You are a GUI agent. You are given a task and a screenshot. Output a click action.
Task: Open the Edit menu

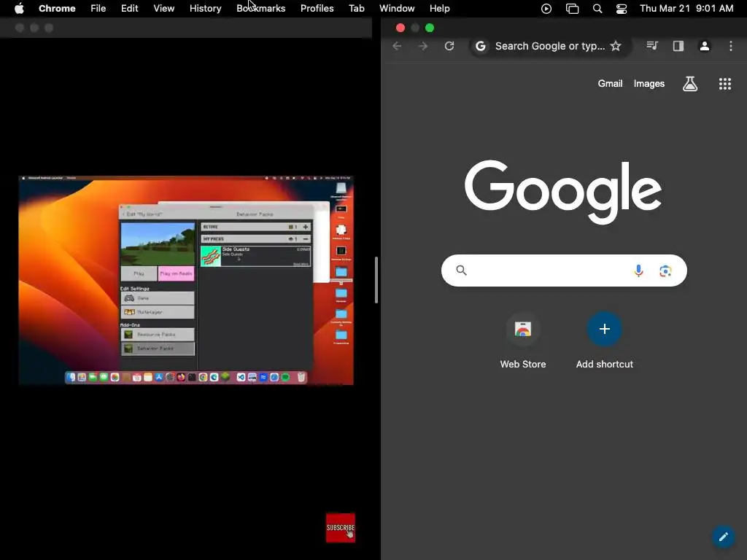coord(129,8)
